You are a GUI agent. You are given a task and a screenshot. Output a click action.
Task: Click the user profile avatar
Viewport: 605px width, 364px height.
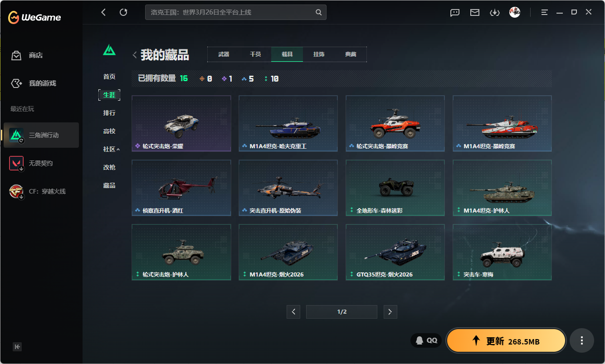(515, 12)
